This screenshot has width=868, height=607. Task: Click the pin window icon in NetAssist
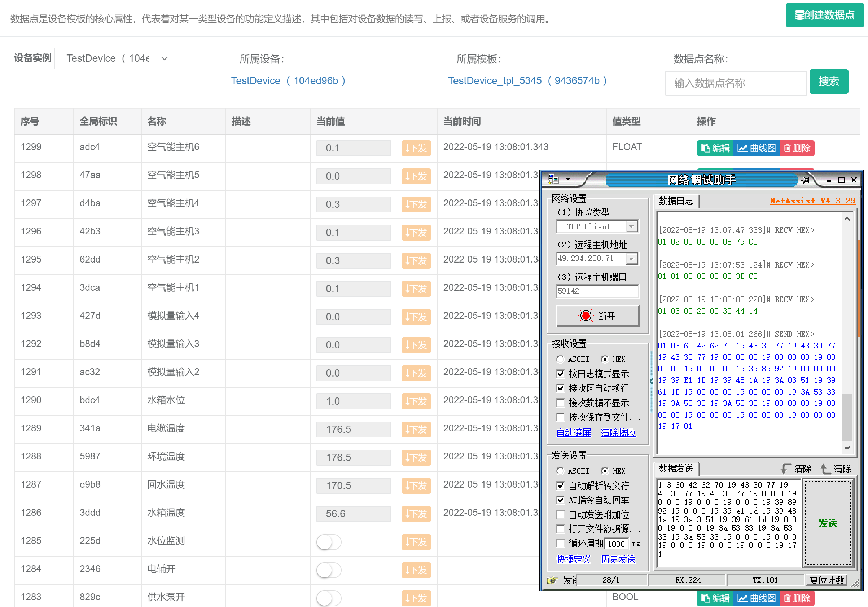pos(806,180)
